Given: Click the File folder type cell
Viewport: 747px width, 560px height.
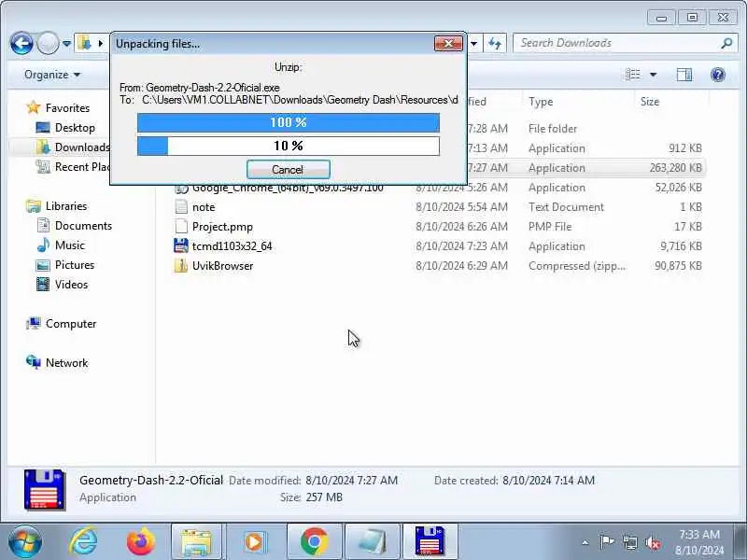Looking at the screenshot, I should pyautogui.click(x=553, y=129).
